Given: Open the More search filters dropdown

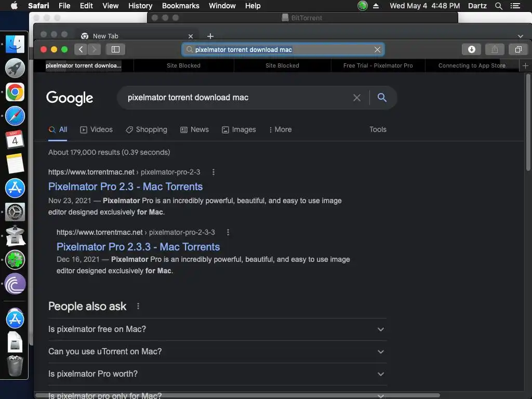Looking at the screenshot, I should 280,129.
